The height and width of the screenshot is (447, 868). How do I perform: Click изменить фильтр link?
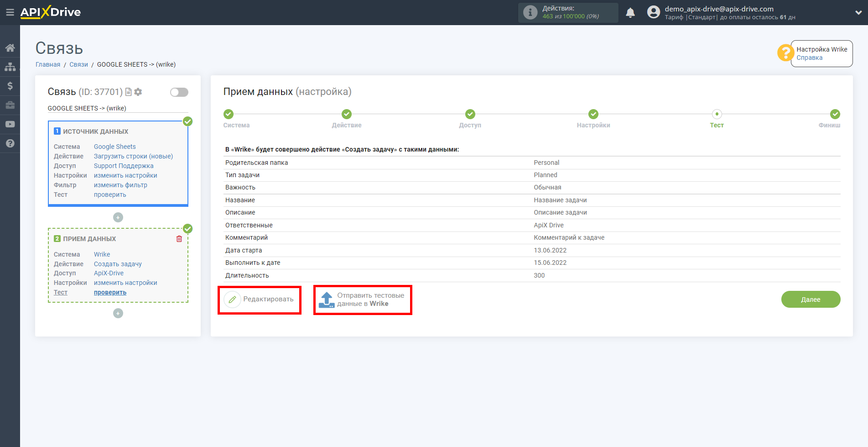(120, 185)
